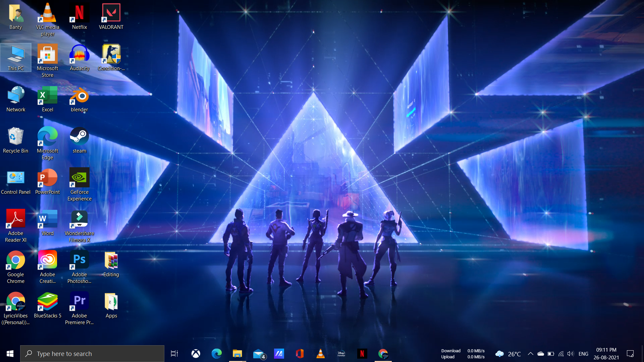The height and width of the screenshot is (362, 644).
Task: Select the Recycle Bin icon
Action: pos(15,140)
